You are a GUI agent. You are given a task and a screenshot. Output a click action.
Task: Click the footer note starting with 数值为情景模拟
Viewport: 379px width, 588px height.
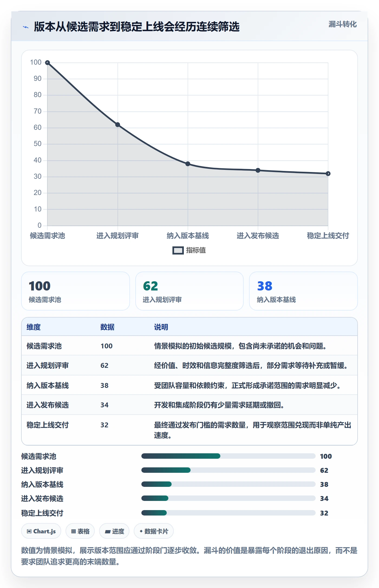coord(189,556)
